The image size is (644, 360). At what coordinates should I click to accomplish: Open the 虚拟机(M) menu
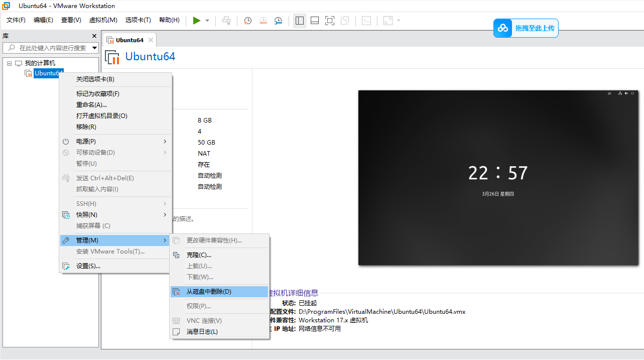coord(103,20)
